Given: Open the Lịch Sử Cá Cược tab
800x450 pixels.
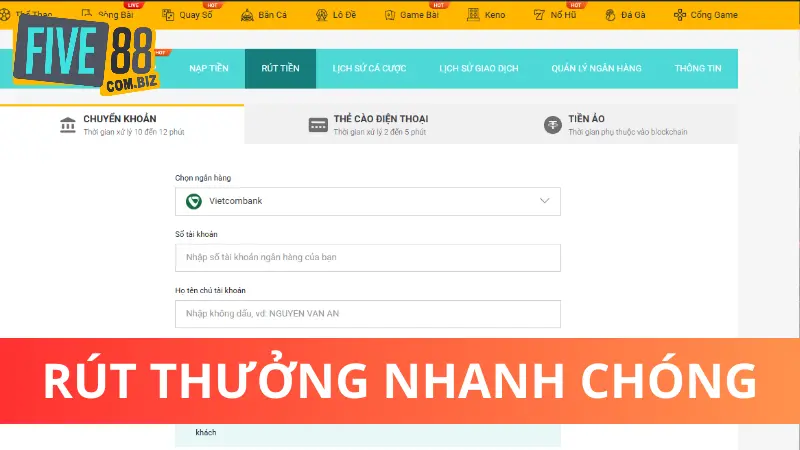Looking at the screenshot, I should 369,68.
